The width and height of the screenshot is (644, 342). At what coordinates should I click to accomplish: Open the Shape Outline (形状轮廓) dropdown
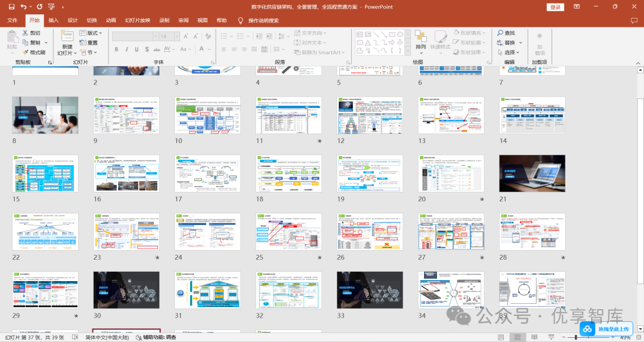[x=470, y=42]
